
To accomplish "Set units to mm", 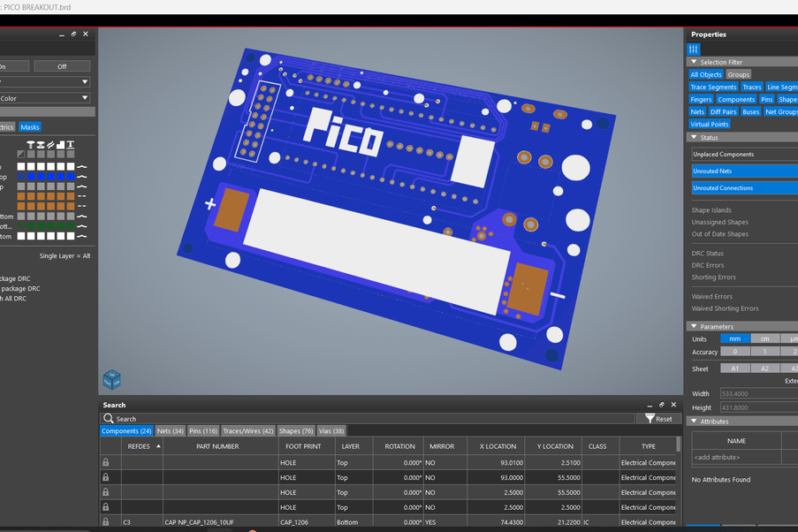I will pos(735,338).
